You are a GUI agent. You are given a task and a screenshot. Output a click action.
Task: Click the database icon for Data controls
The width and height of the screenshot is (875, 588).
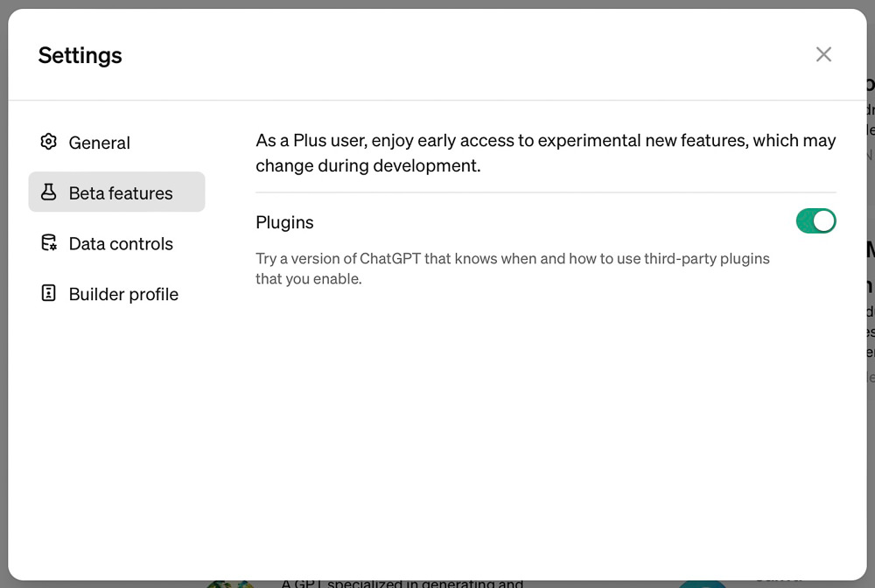[x=48, y=242]
